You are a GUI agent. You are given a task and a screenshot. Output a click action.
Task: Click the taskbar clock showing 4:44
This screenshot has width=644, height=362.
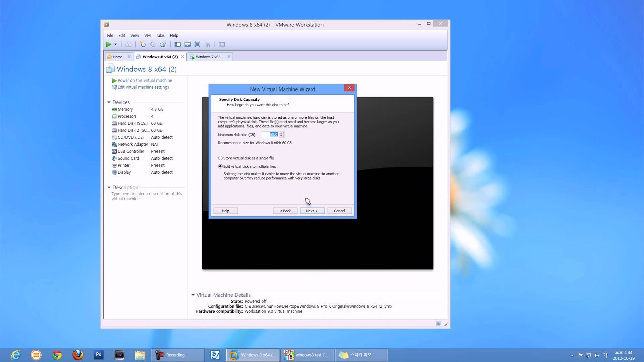click(624, 355)
